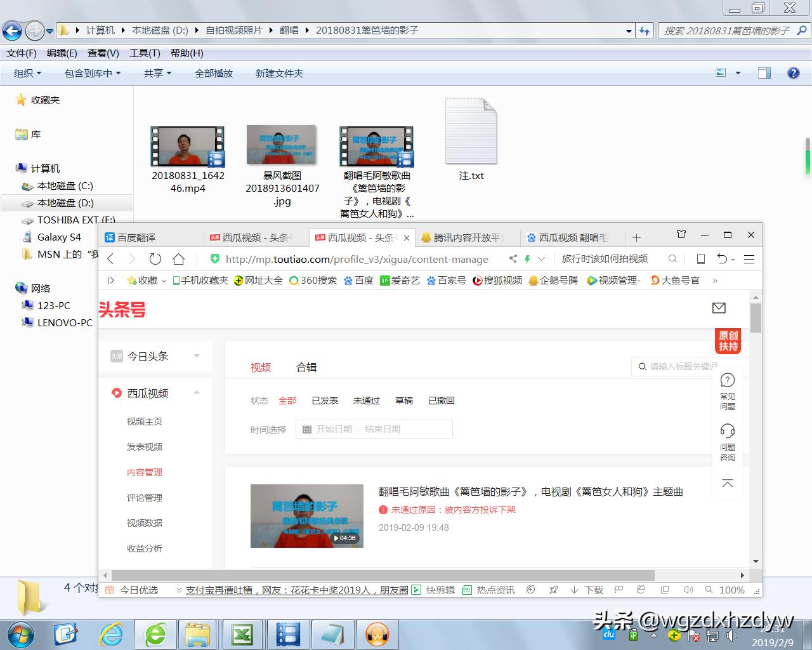
Task: Click 新建文件夹 in Explorer toolbar
Action: (x=279, y=73)
